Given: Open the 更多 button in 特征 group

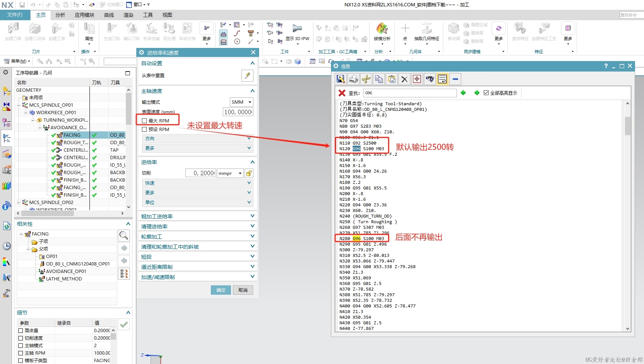Looking at the screenshot, I should pos(568,33).
